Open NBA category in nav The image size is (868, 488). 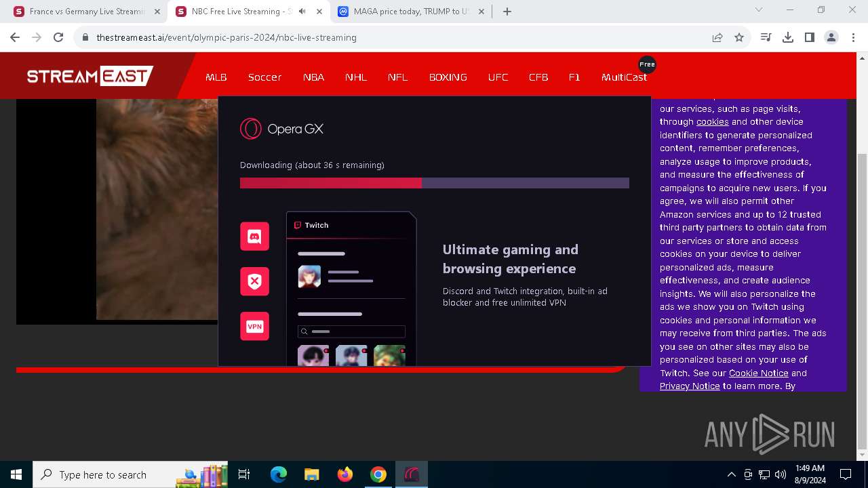(313, 77)
